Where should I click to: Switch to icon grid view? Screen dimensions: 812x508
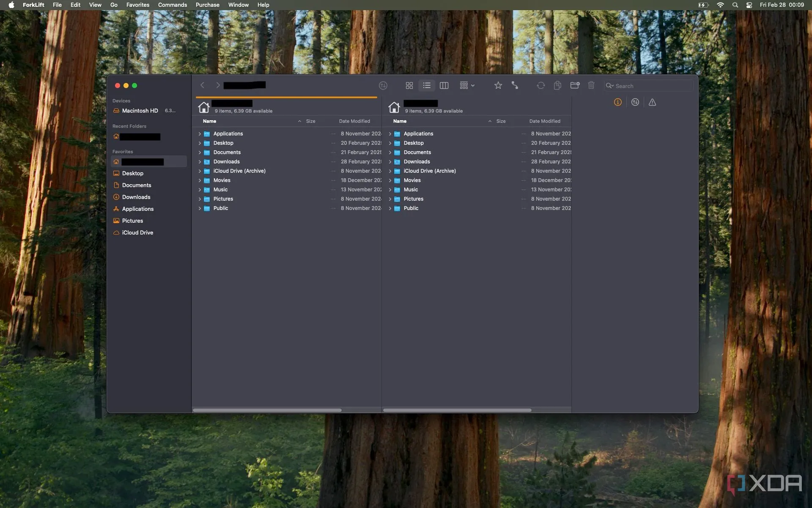point(409,86)
